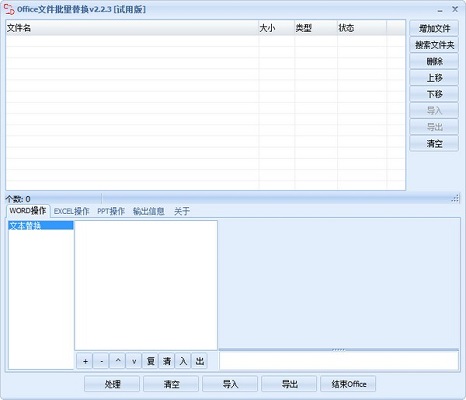The width and height of the screenshot is (466, 400).
Task: Move rule up with ^ button
Action: tap(118, 361)
